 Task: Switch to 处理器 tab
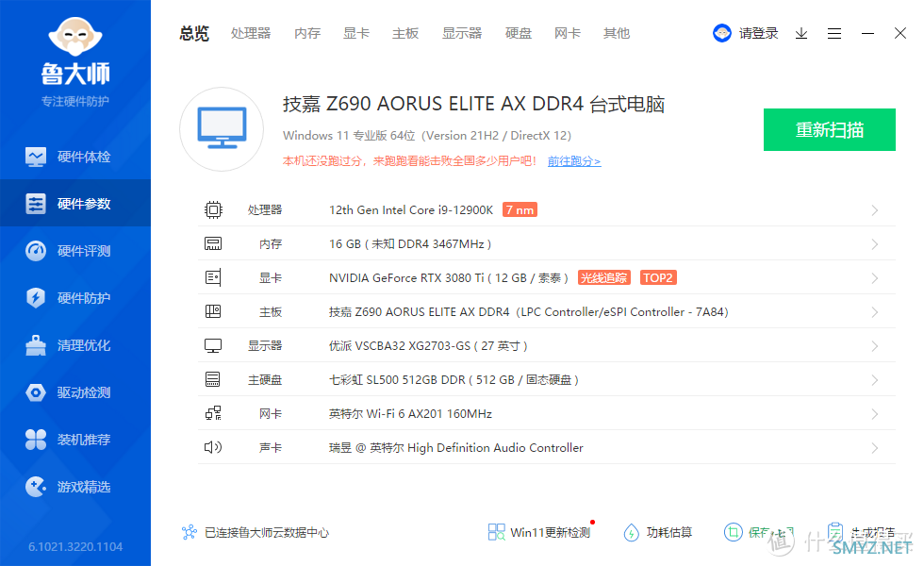(251, 34)
